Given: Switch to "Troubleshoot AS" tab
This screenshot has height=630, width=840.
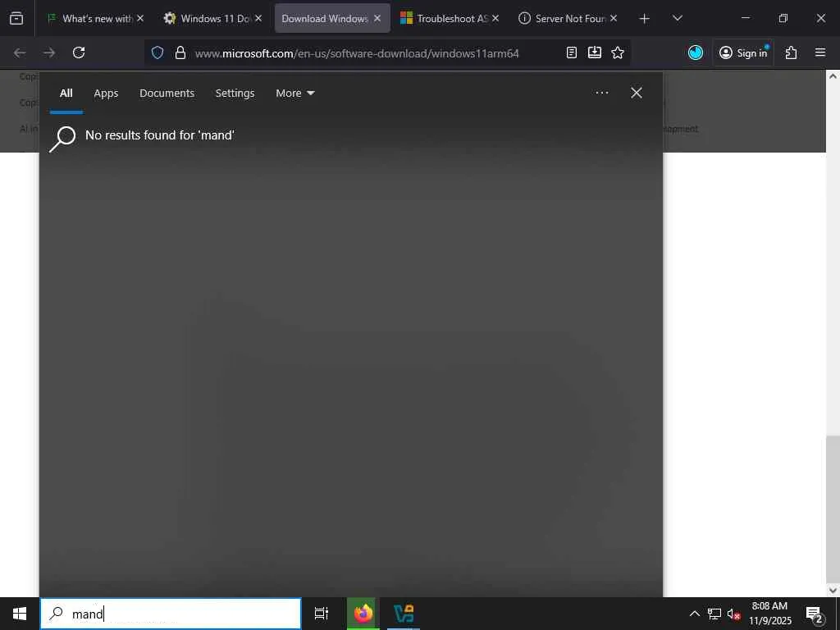Looking at the screenshot, I should 450,18.
